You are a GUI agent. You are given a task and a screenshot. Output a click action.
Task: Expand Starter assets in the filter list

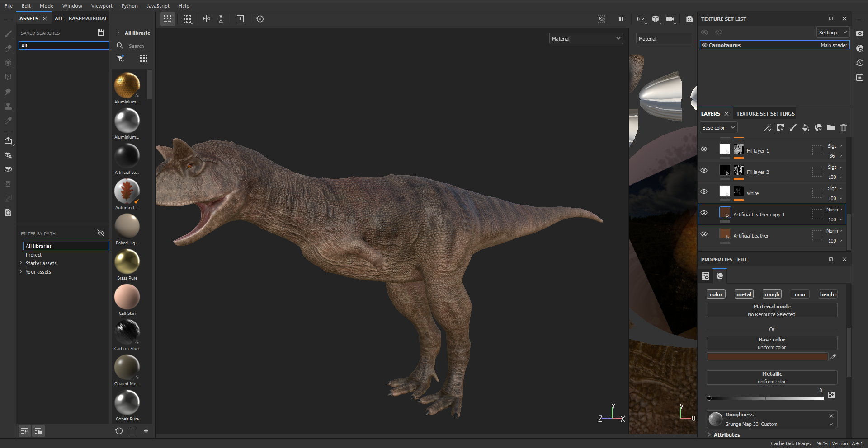(21, 263)
